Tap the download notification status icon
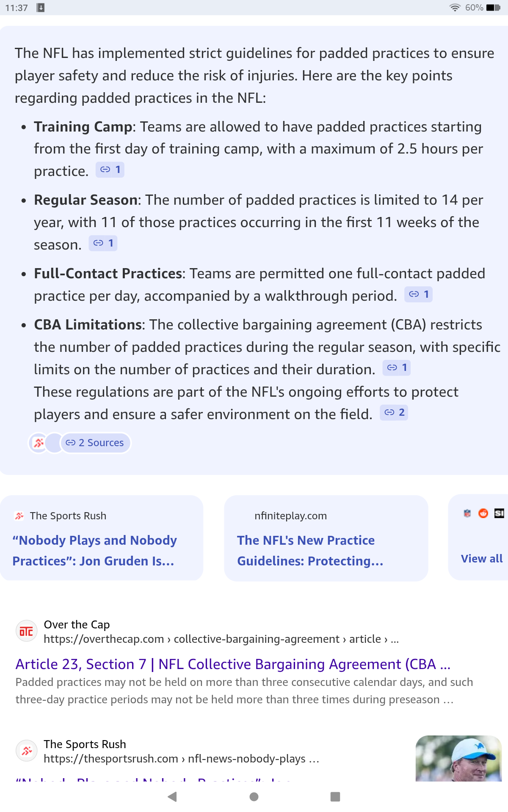 pos(41,8)
